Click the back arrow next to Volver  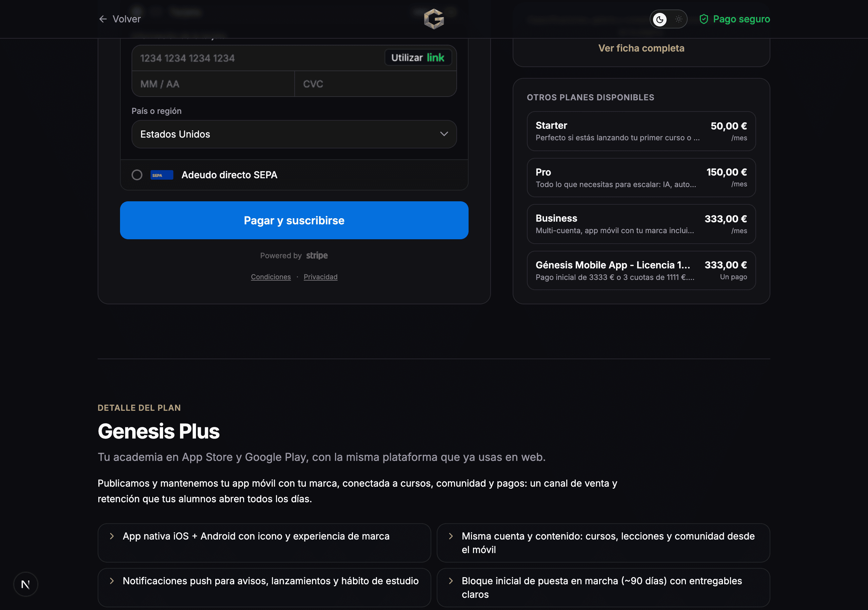click(103, 19)
